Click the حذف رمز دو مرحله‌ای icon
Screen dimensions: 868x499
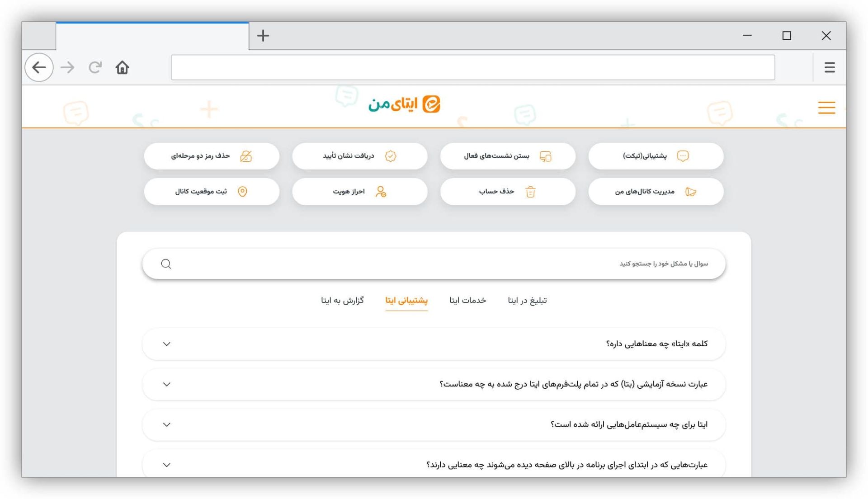[x=246, y=156]
